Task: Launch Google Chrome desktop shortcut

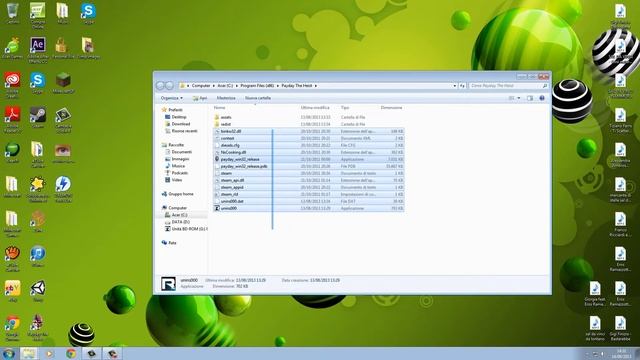Action: pyautogui.click(x=12, y=328)
